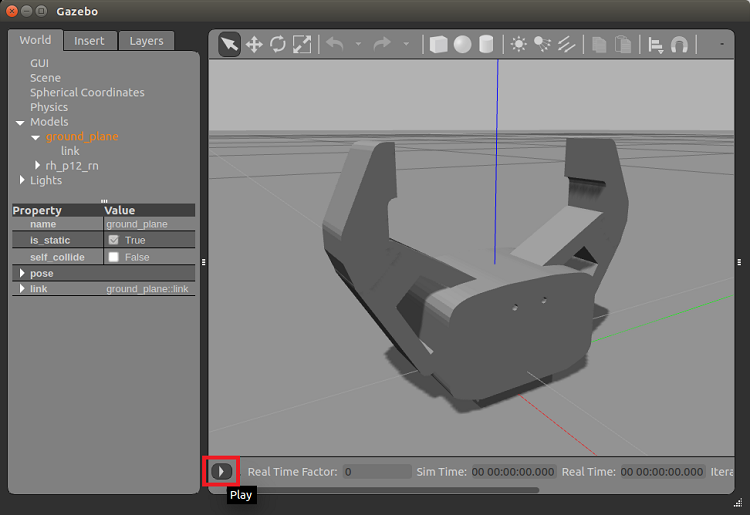Add a spot light
750x515 pixels.
coord(542,44)
